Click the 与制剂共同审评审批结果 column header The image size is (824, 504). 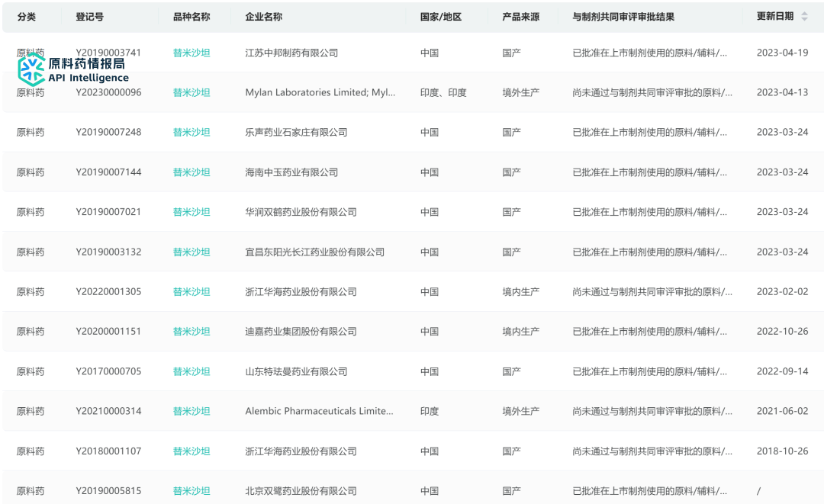pyautogui.click(x=623, y=17)
